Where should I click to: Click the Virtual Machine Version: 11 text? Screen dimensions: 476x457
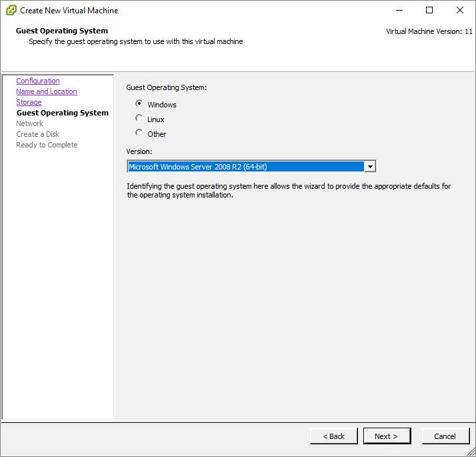429,31
